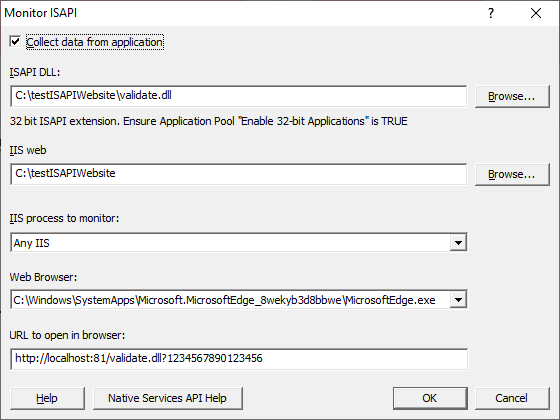Image resolution: width=560 pixels, height=420 pixels.
Task: Close the Monitor ISAPI dialog
Action: 536,13
